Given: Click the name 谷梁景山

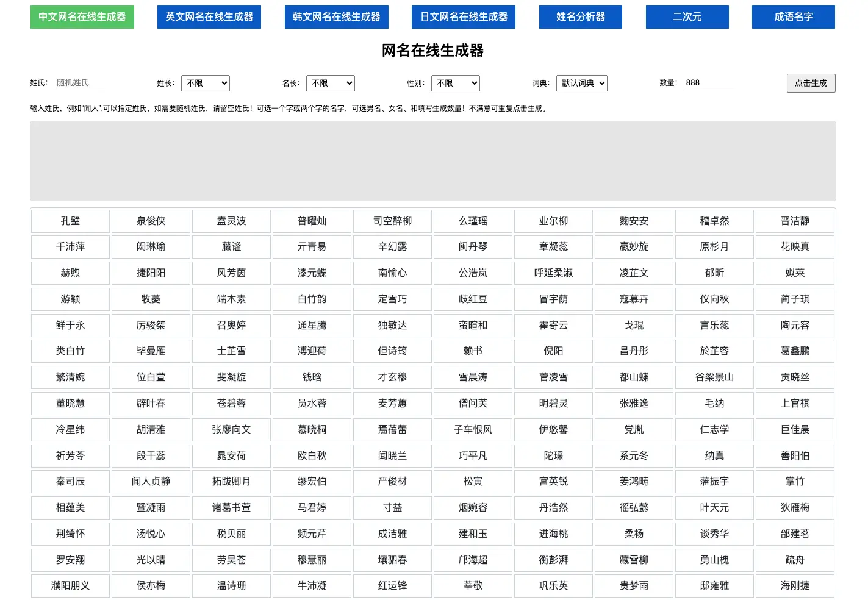Looking at the screenshot, I should [715, 377].
